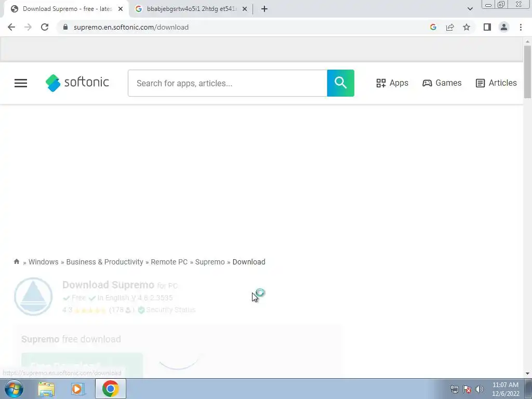Open the taskbar clock and date
Viewport: 532px width, 399px height.
coord(506,389)
